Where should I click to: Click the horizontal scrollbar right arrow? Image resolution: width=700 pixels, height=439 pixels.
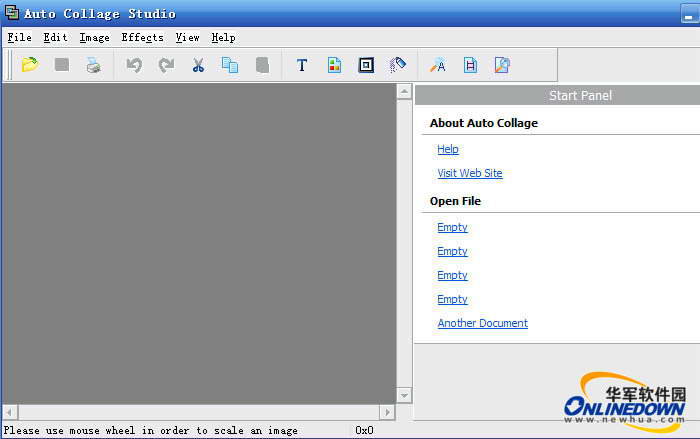[x=387, y=412]
